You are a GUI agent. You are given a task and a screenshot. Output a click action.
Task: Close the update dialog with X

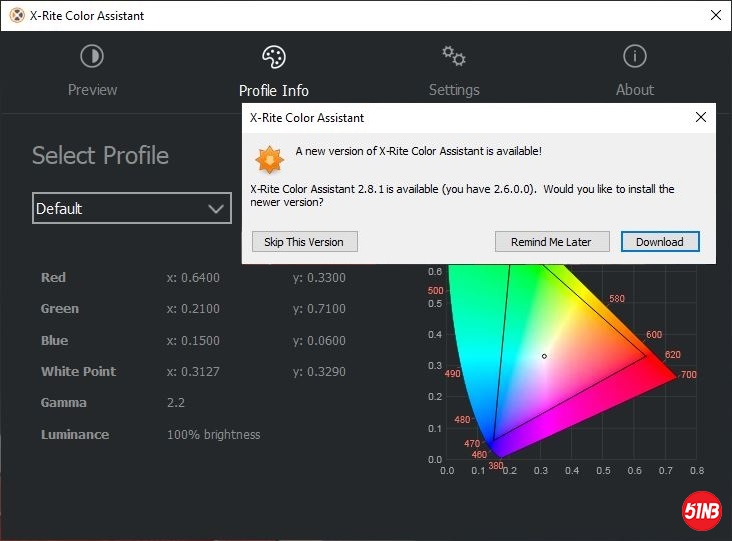(700, 117)
